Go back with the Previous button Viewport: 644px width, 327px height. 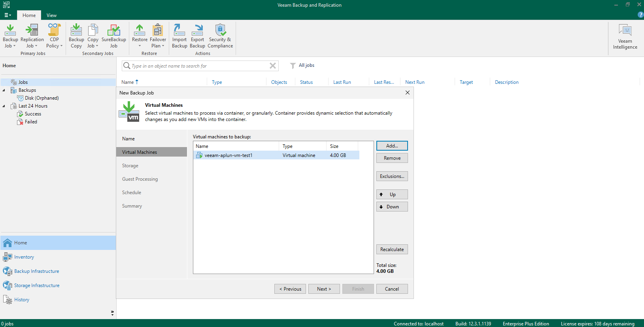[x=290, y=289]
